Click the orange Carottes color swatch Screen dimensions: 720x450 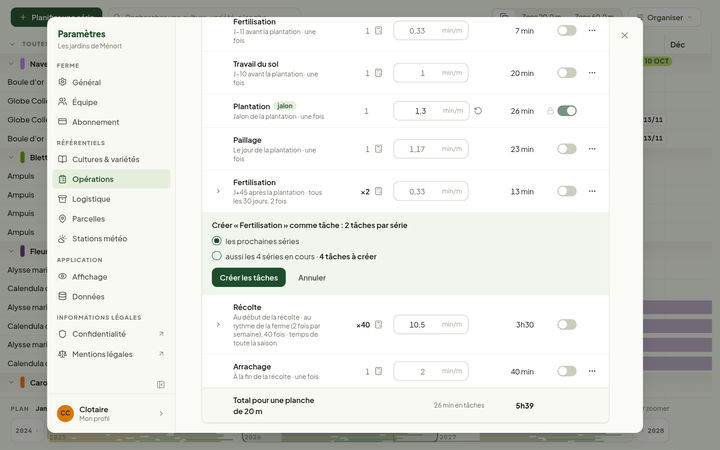click(x=22, y=382)
